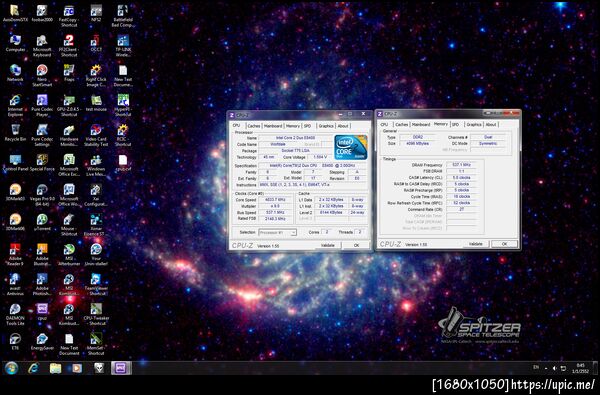Viewport: 600px width, 395px height.
Task: Open Internet Explorer desktop icon
Action: tap(15, 105)
